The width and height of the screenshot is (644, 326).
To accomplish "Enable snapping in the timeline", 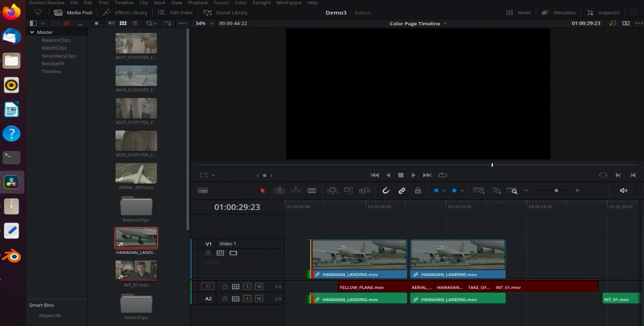I will (386, 190).
